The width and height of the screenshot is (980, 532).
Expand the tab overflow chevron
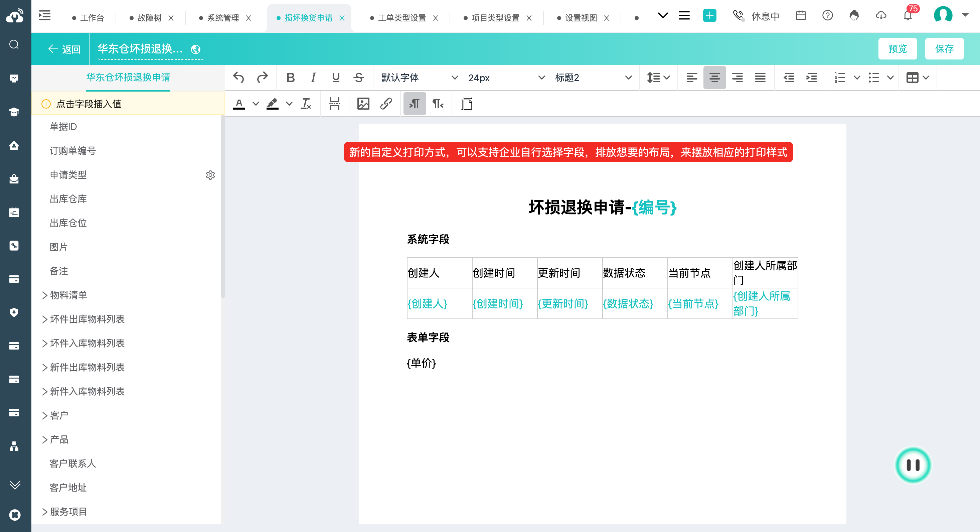(663, 16)
